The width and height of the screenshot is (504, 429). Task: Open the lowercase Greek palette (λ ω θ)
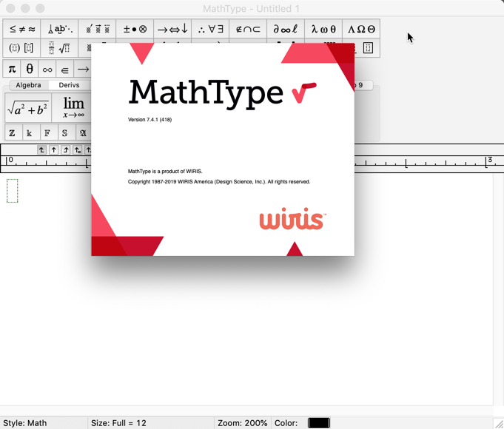323,29
